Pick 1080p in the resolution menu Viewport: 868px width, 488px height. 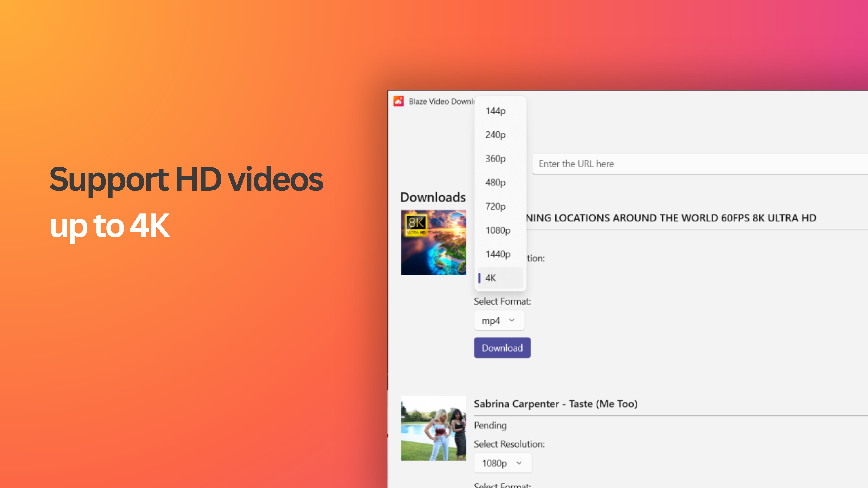[498, 230]
